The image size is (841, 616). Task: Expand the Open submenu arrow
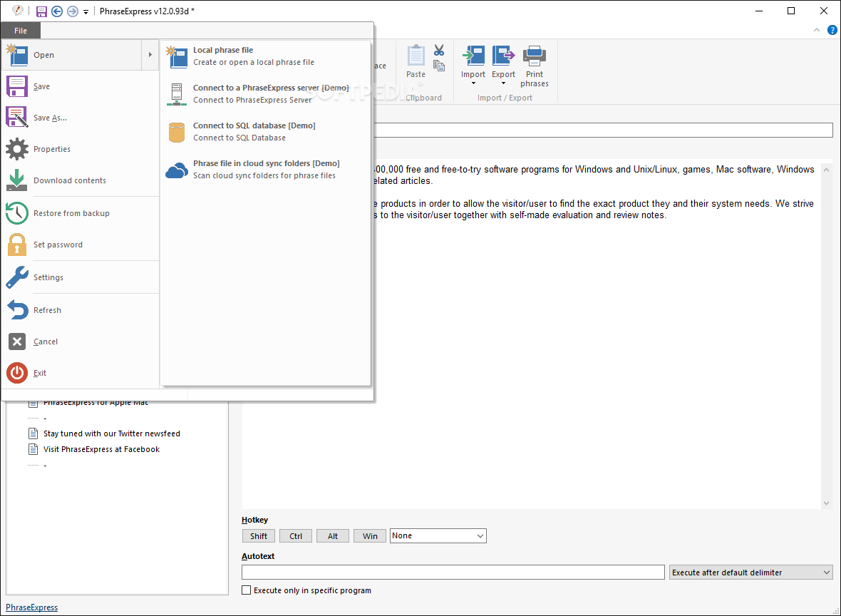tap(150, 55)
